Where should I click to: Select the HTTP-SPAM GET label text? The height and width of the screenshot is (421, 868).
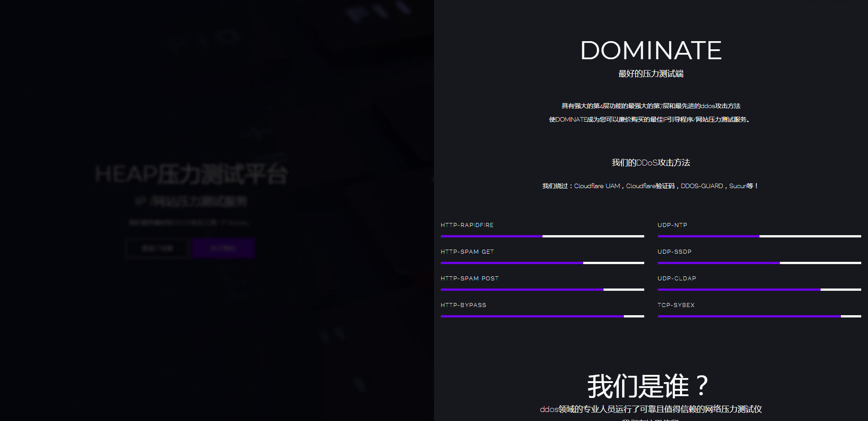467,252
